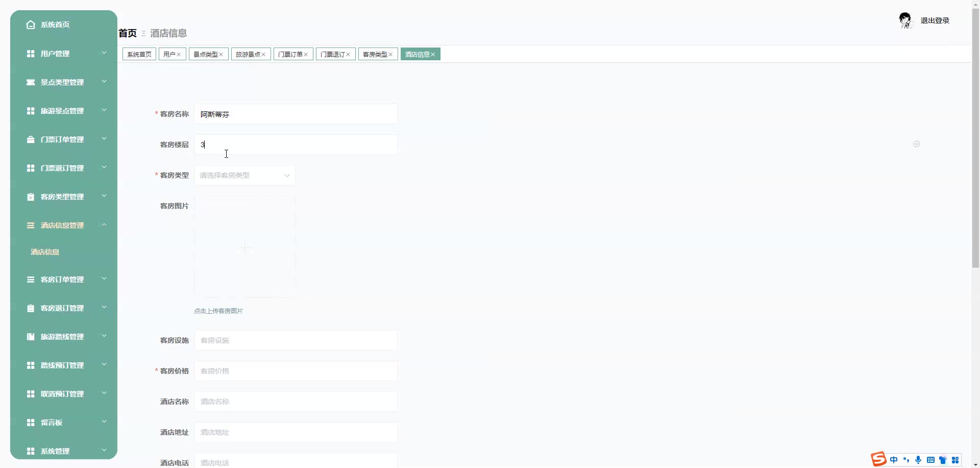Open the Sogou skin shirt icon
Viewport: 980px width, 468px height.
click(943, 460)
